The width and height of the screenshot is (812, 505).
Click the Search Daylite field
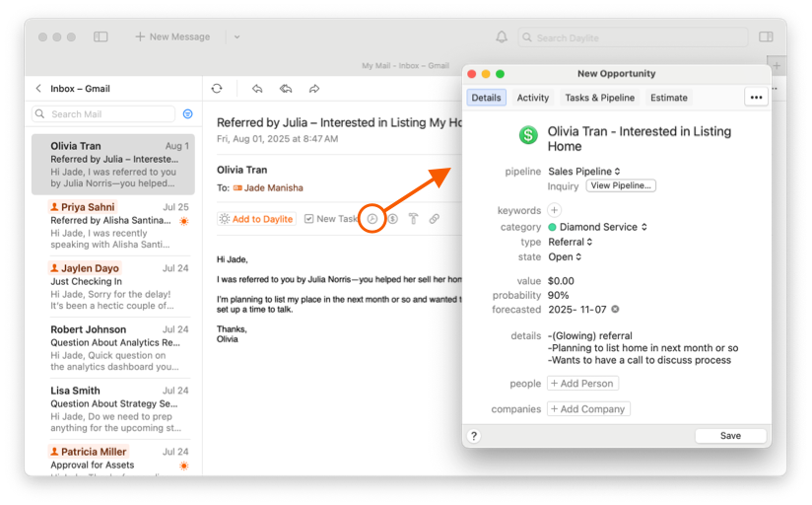coord(633,37)
